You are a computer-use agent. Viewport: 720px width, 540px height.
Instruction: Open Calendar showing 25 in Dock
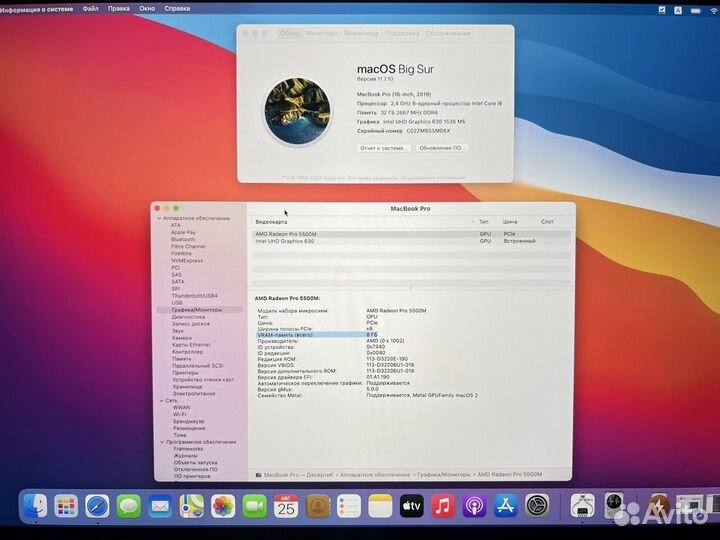tap(286, 506)
